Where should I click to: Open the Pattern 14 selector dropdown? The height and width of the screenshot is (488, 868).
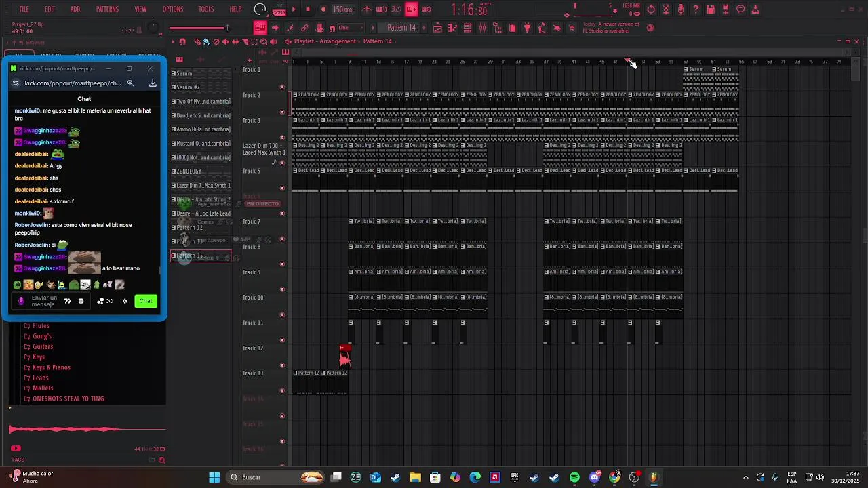(401, 28)
